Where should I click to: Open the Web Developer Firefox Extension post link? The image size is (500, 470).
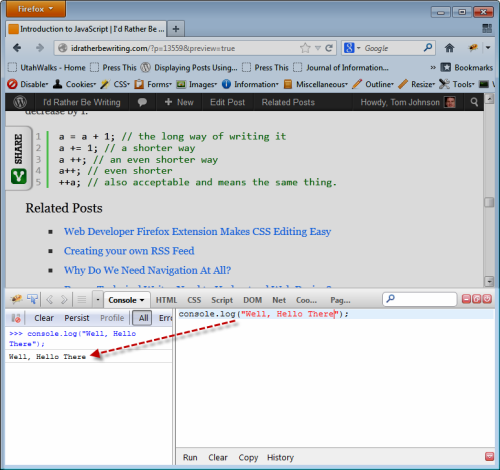click(x=197, y=231)
